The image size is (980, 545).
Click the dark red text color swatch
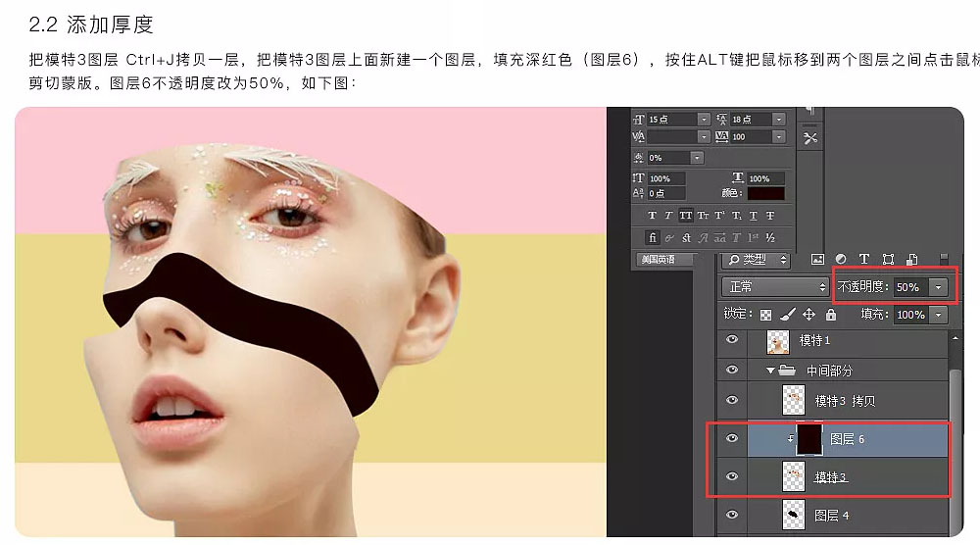pos(765,193)
